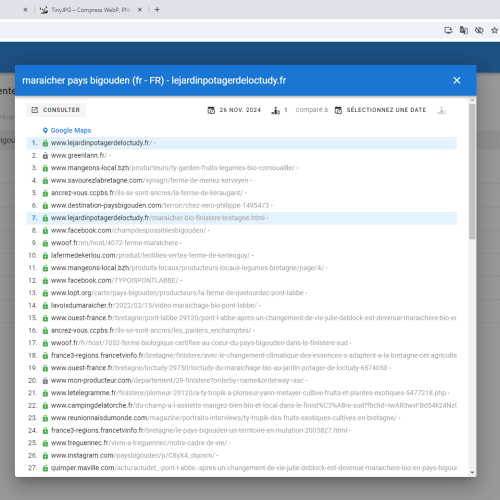Open result 6 destination-paysbigouden.com link
The width and height of the screenshot is (500, 500).
(x=160, y=205)
